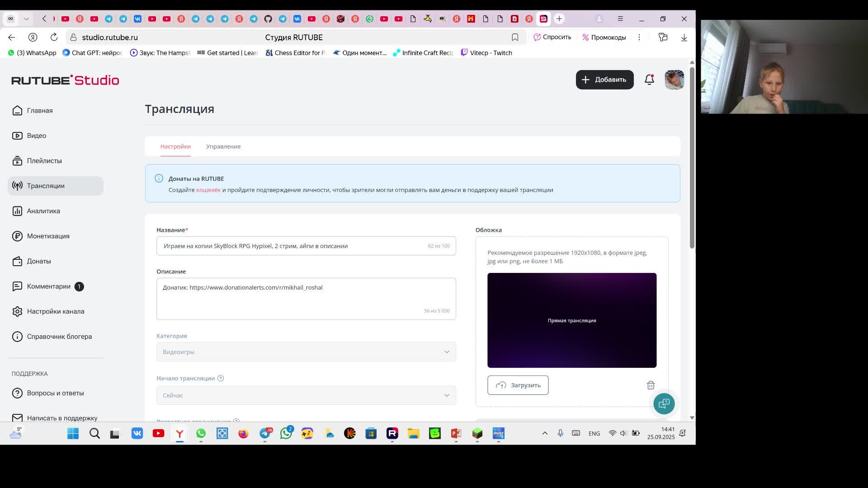868x488 pixels.
Task: Open the profile avatar in the top right
Action: tap(674, 80)
